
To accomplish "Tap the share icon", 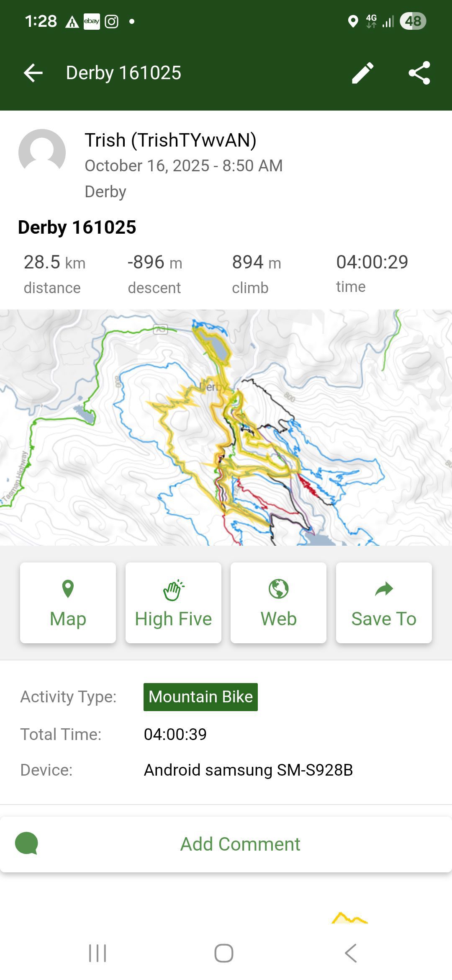I will 419,73.
